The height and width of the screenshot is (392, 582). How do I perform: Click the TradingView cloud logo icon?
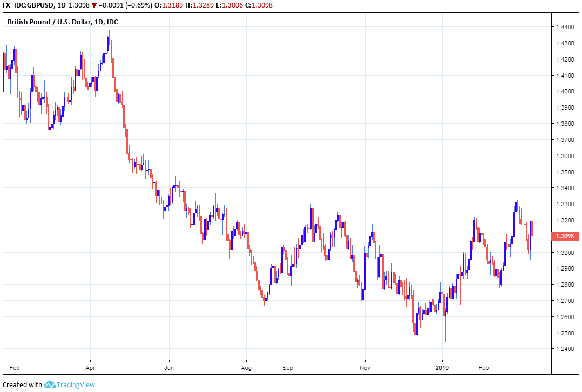pyautogui.click(x=50, y=384)
